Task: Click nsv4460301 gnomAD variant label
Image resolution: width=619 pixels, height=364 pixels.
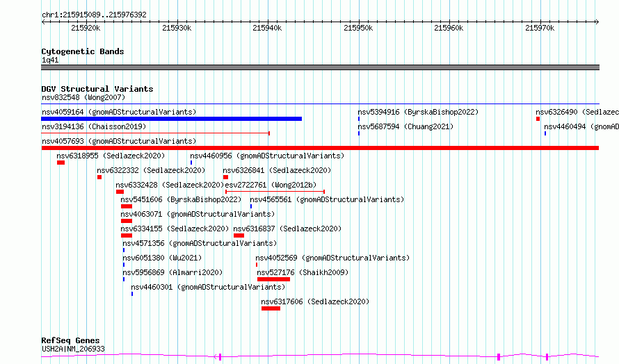Action: pos(208,287)
